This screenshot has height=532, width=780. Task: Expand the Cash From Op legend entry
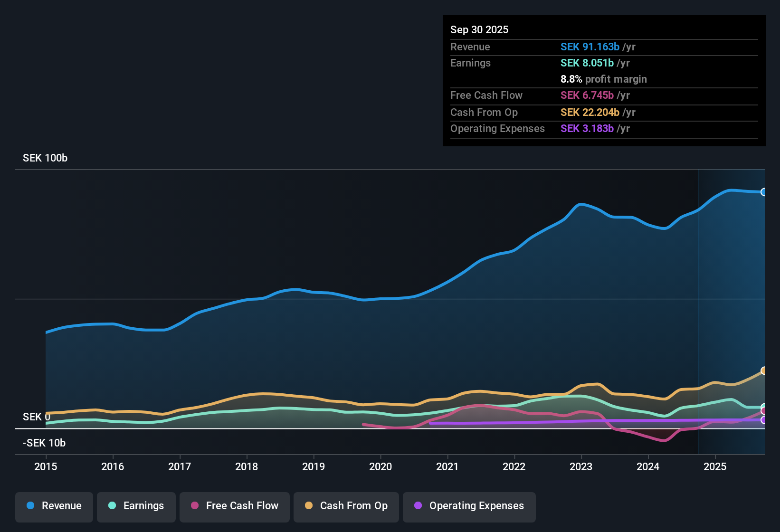[346, 506]
